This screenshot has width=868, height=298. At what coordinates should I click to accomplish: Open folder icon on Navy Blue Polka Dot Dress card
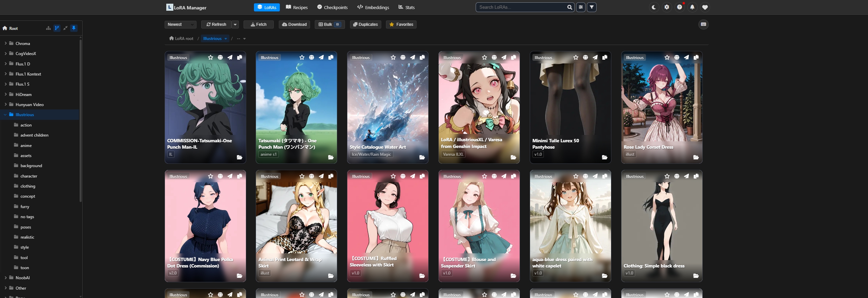pos(240,276)
